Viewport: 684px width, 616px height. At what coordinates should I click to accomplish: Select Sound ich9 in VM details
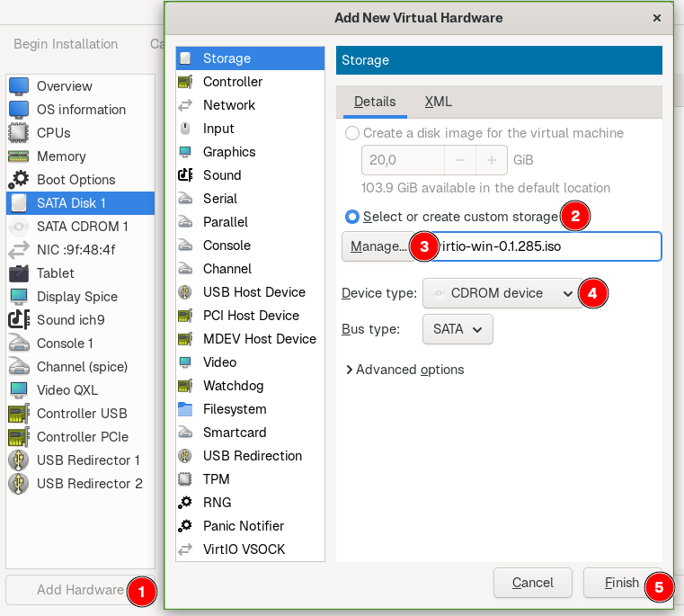point(81,320)
